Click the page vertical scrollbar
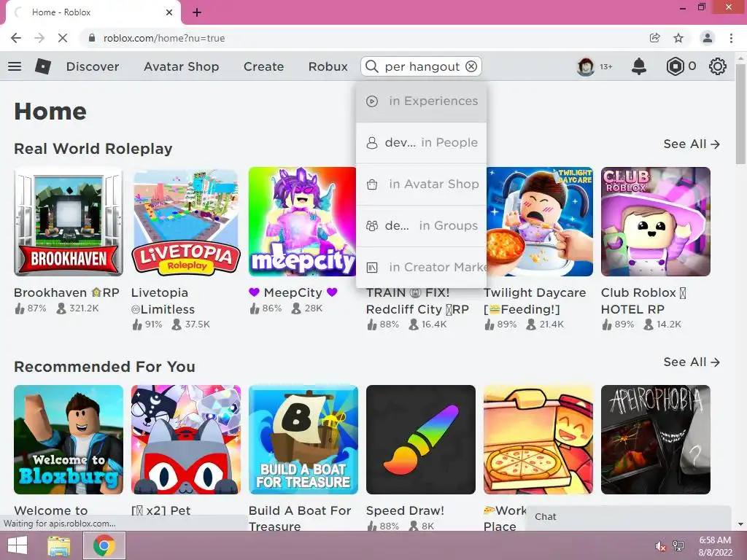 pyautogui.click(x=741, y=114)
